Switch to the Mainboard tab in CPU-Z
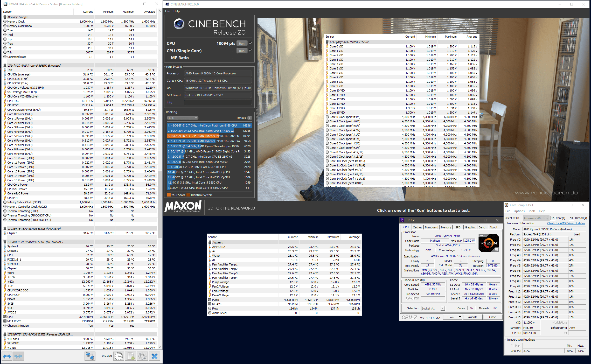 (x=432, y=227)
